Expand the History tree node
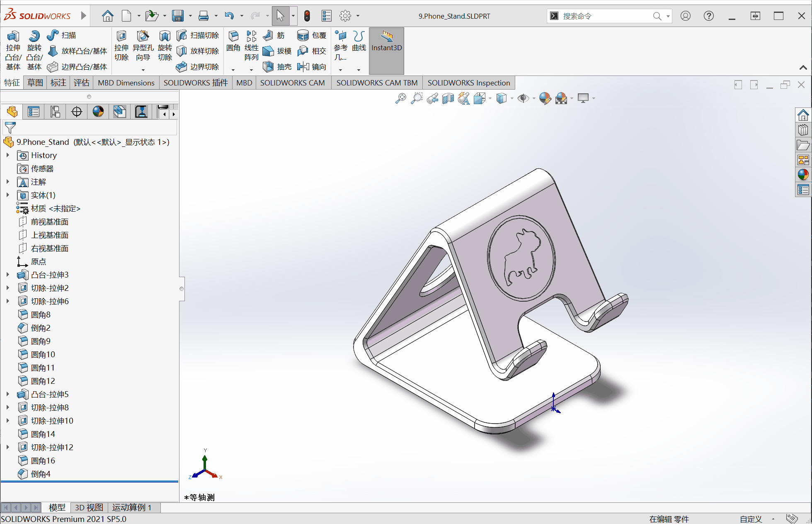The height and width of the screenshot is (524, 812). (x=7, y=155)
